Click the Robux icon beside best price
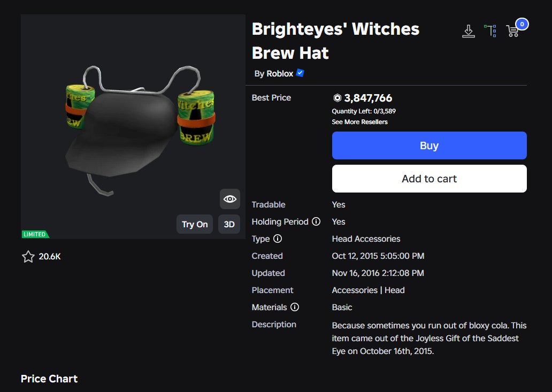The image size is (552, 392). coord(337,98)
